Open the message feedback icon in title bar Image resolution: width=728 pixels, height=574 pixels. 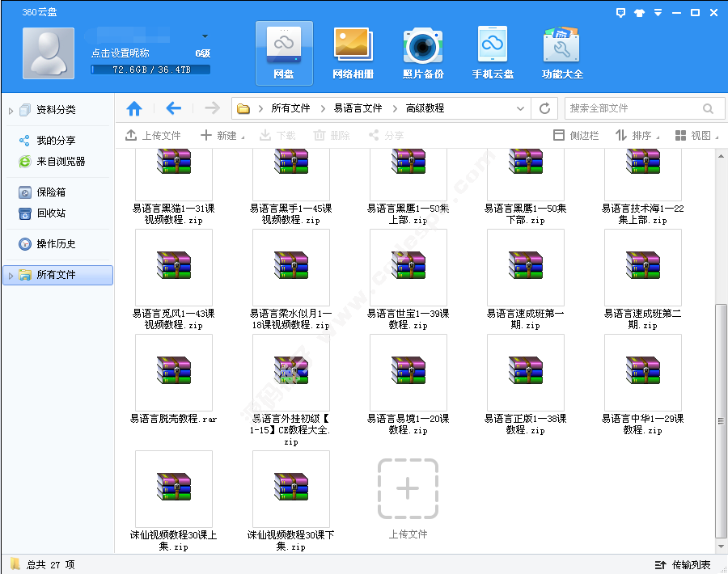(620, 12)
